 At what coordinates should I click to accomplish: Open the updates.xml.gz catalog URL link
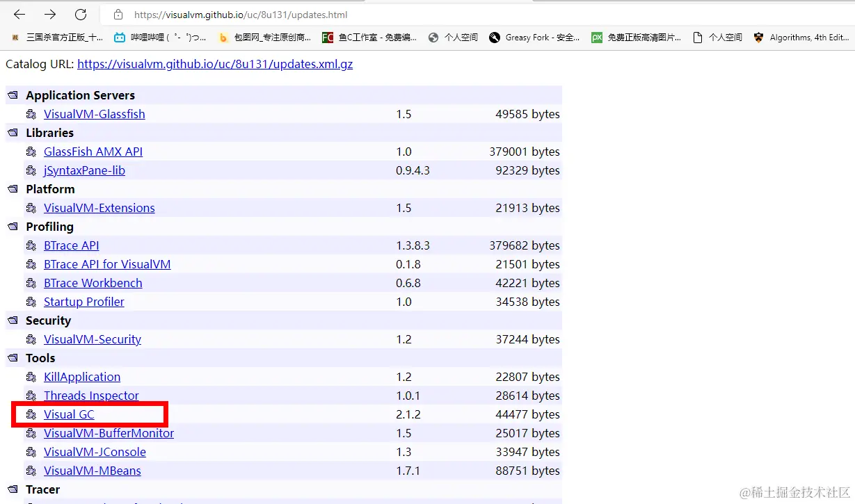click(x=215, y=64)
